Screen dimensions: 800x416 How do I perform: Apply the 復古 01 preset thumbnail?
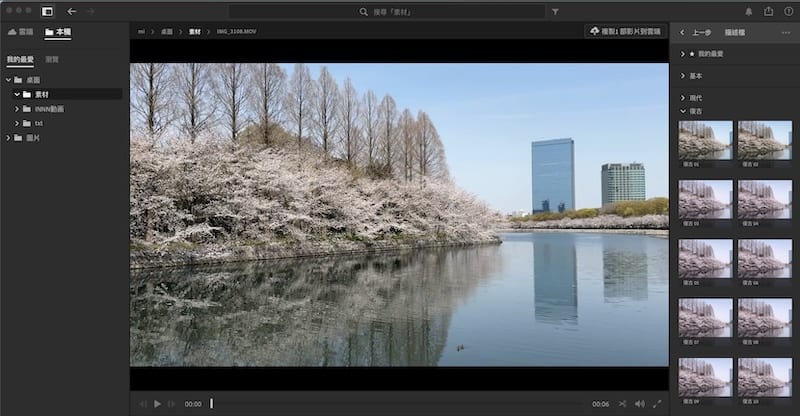tap(706, 140)
